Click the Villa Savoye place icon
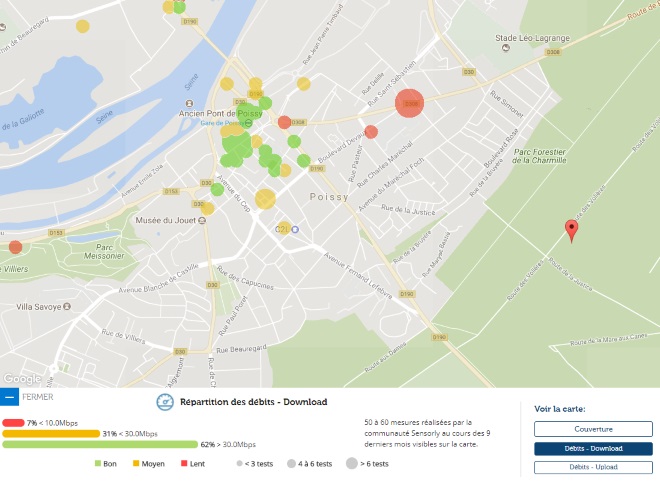 pos(67,307)
